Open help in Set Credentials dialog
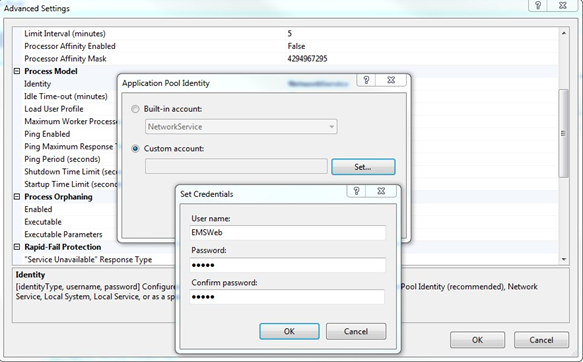 point(356,191)
